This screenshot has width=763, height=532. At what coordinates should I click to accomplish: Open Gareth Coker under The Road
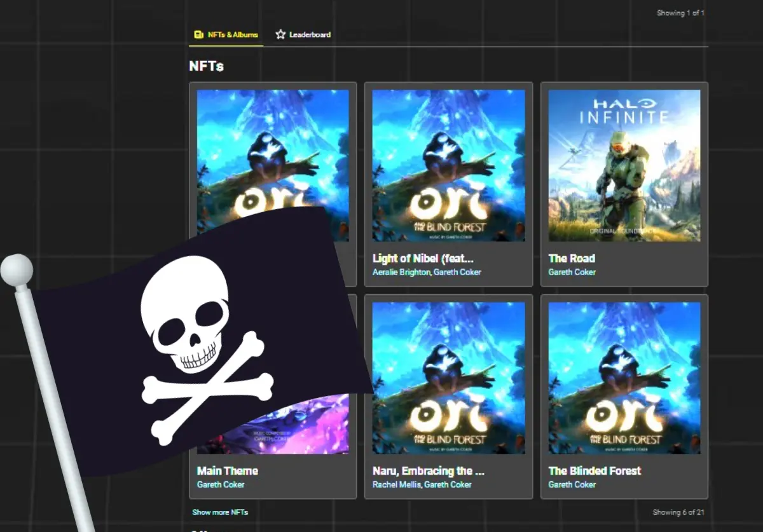(572, 272)
